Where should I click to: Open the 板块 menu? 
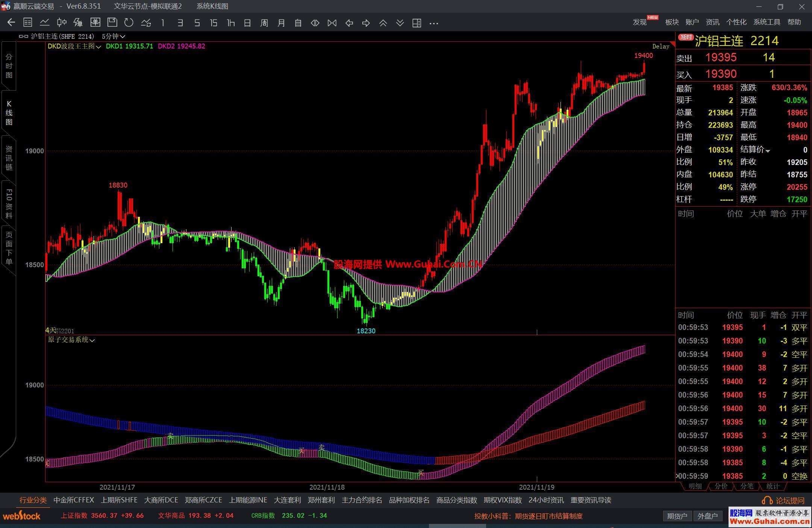[x=672, y=22]
